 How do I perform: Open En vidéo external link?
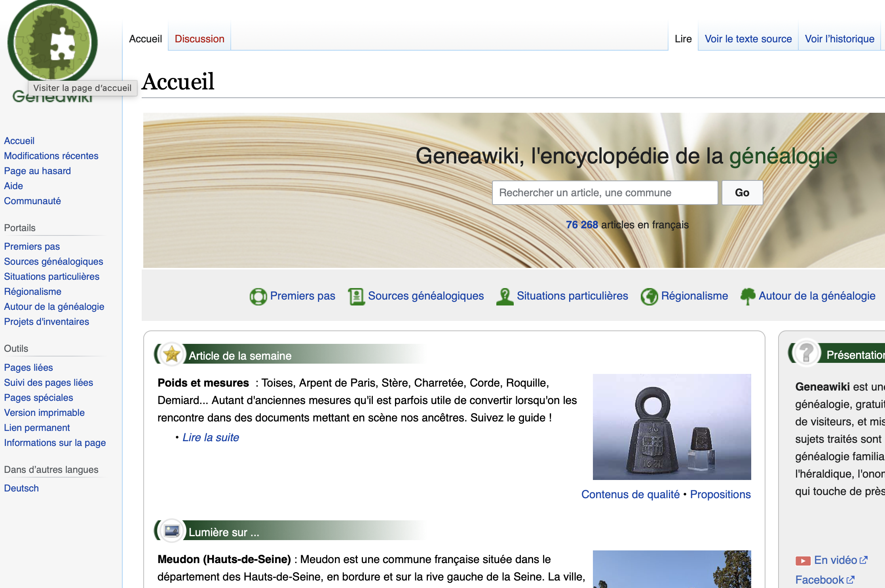841,560
